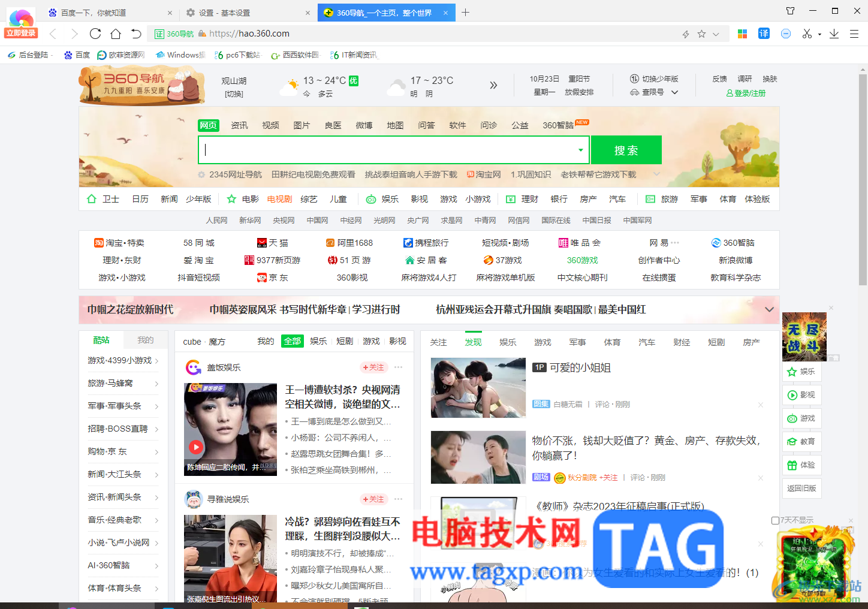
Task: Open the 人民网 news link
Action: coord(216,221)
